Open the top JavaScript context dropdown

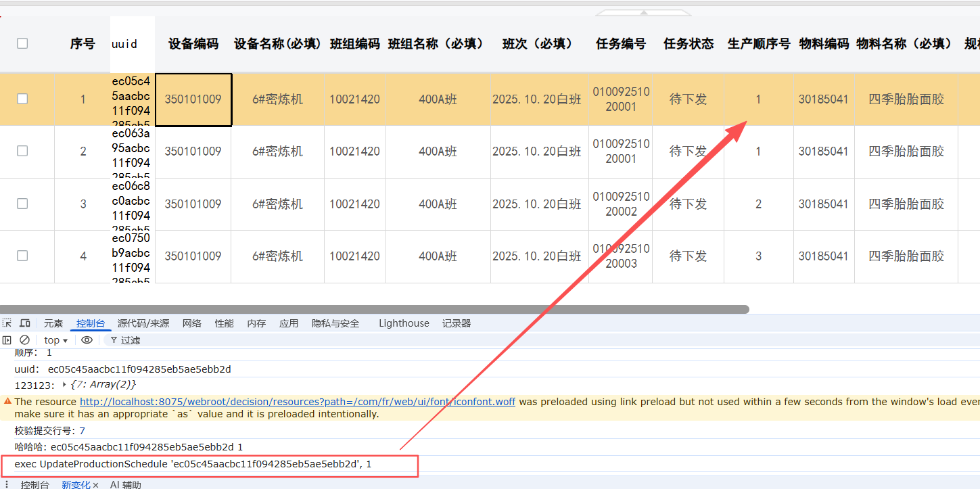point(56,340)
